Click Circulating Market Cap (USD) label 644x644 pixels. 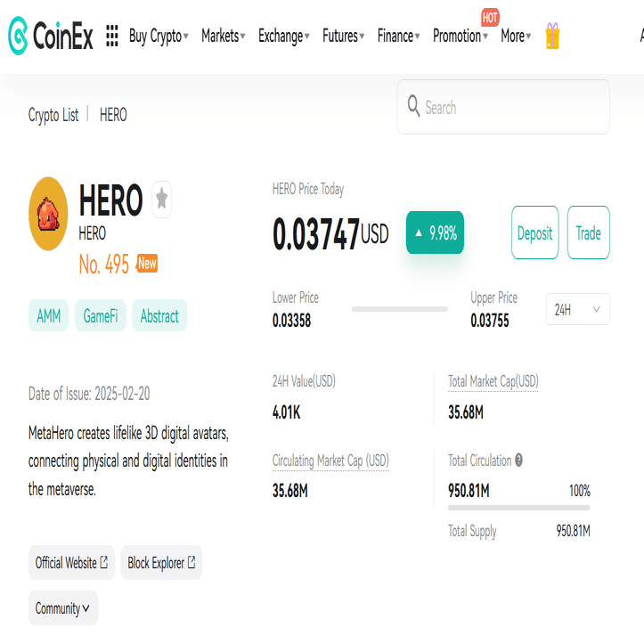coord(330,461)
